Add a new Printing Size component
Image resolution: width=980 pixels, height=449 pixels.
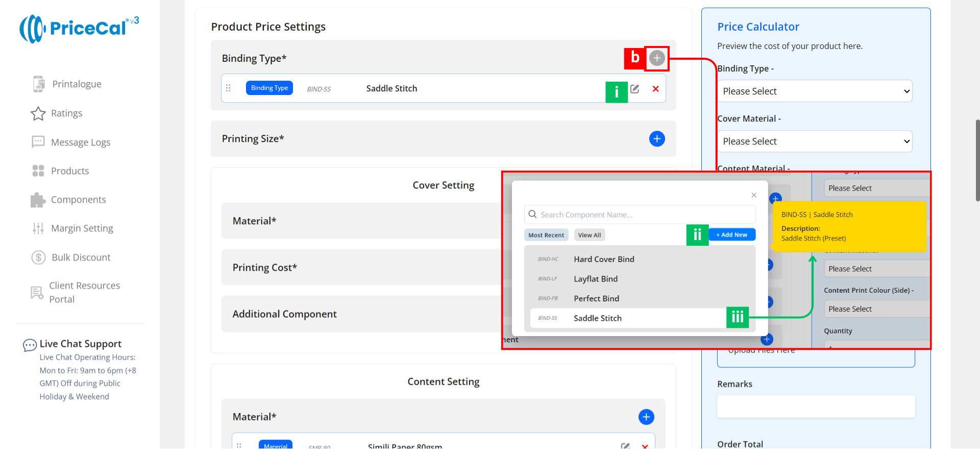point(657,139)
